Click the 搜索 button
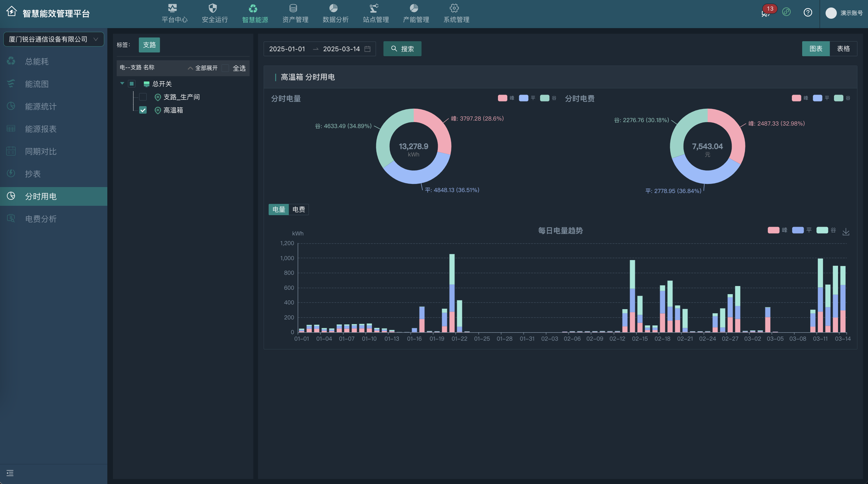Image resolution: width=868 pixels, height=484 pixels. pyautogui.click(x=402, y=49)
